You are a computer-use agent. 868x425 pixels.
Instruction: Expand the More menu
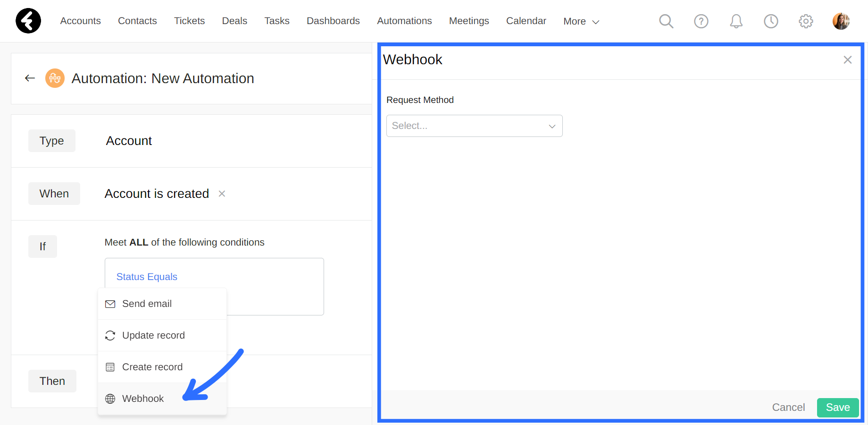[x=581, y=21]
